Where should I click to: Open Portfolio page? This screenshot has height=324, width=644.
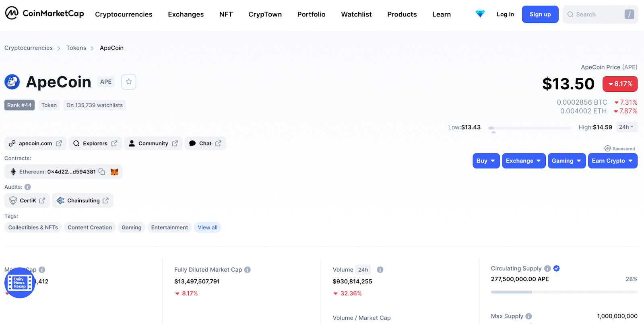(312, 14)
